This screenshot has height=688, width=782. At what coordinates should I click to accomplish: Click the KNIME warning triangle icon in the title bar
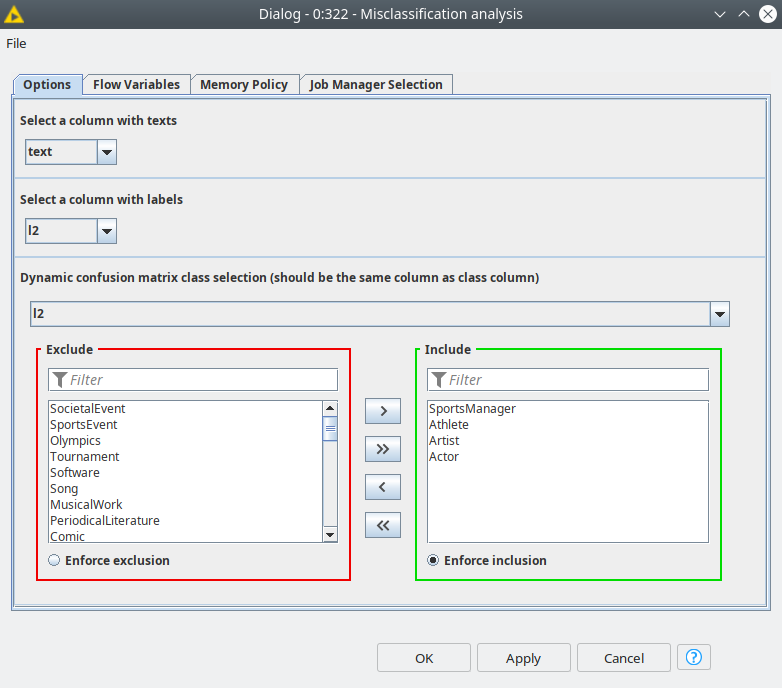[x=13, y=14]
